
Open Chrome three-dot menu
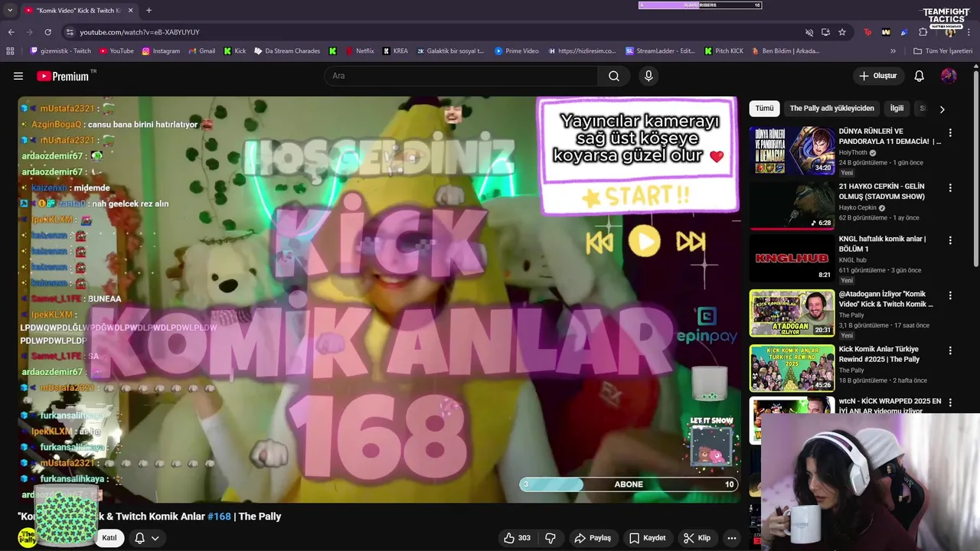tap(970, 32)
